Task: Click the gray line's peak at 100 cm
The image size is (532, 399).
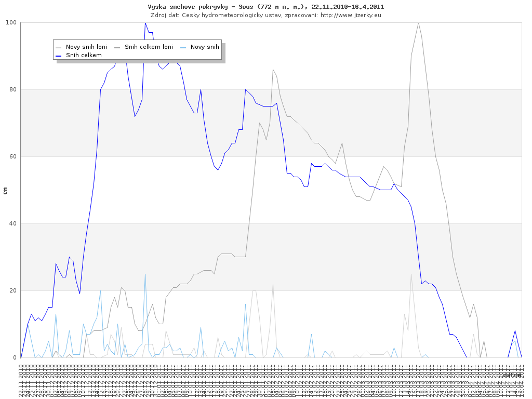Action: tap(418, 23)
